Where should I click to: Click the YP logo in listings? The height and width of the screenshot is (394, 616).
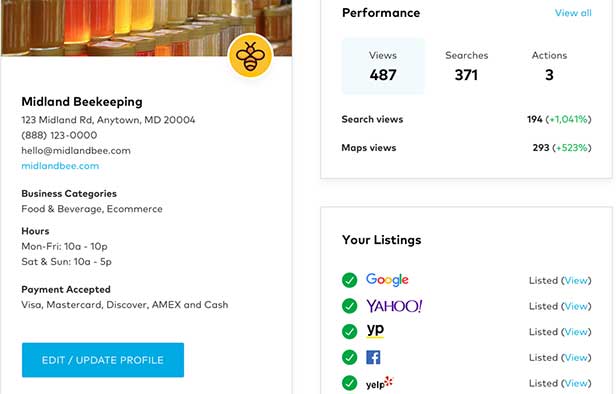tap(375, 330)
